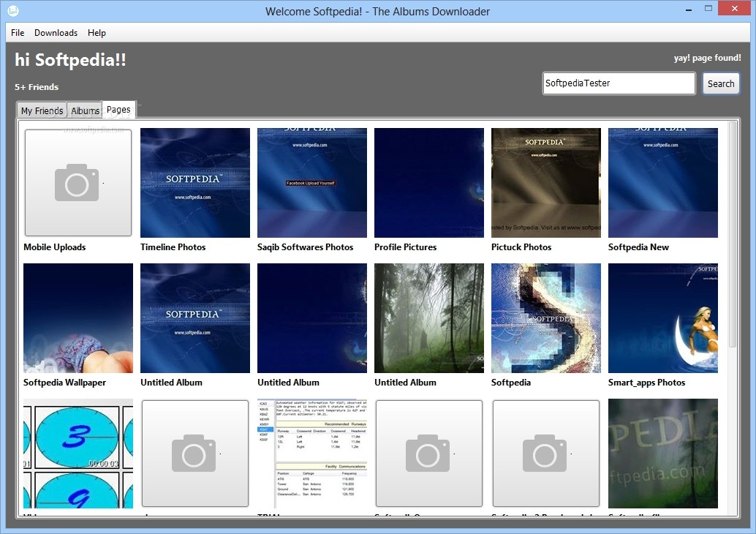Open the Pictuck Photos album thumbnail
Viewport: 756px width, 534px height.
click(x=545, y=183)
